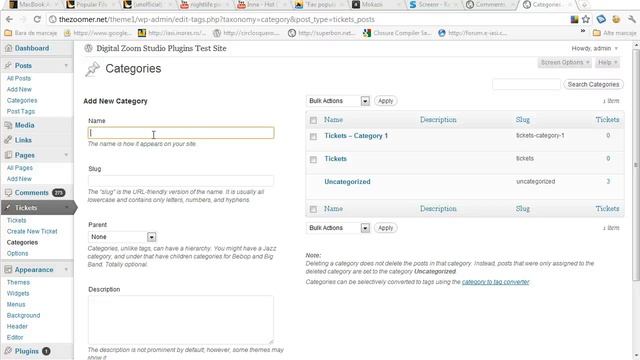
Task: Click the search categories text box
Action: pyautogui.click(x=526, y=84)
